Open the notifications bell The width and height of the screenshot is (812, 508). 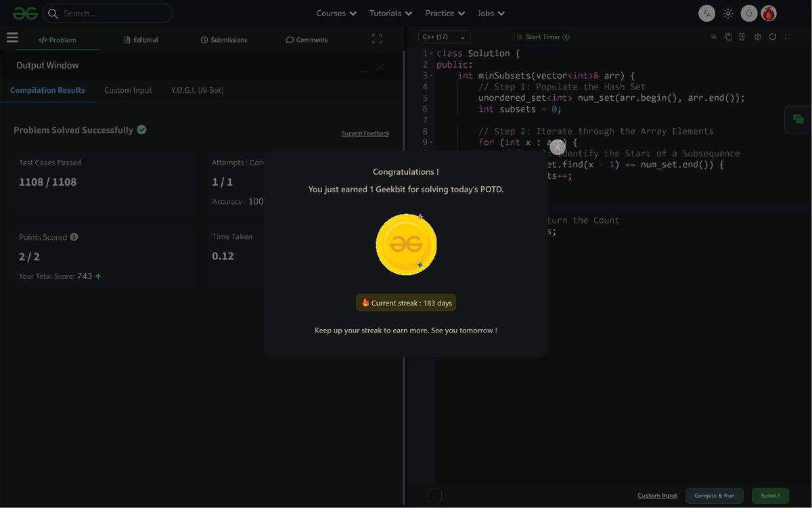click(x=749, y=13)
